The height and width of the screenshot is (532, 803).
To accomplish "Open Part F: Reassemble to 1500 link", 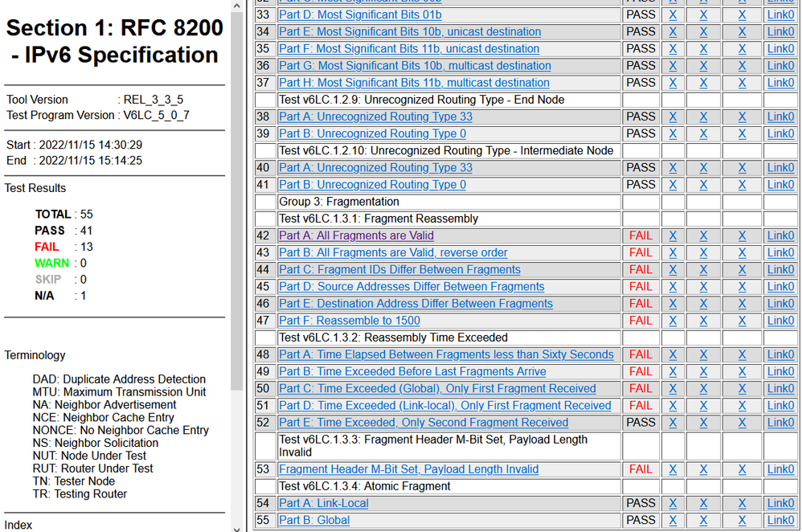I will tap(350, 321).
